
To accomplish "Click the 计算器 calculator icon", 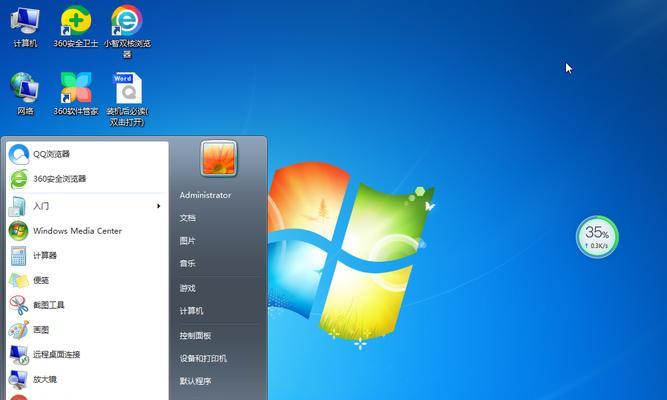I will (18, 256).
